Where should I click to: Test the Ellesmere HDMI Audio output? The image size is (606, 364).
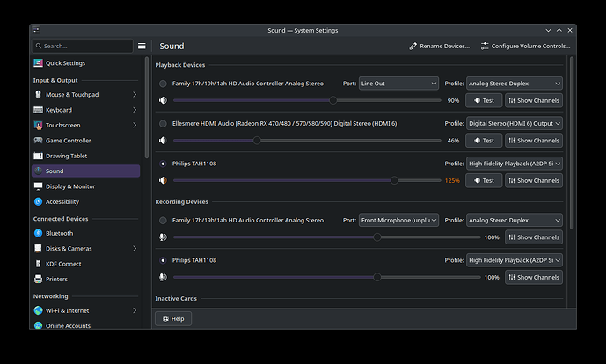coord(484,141)
